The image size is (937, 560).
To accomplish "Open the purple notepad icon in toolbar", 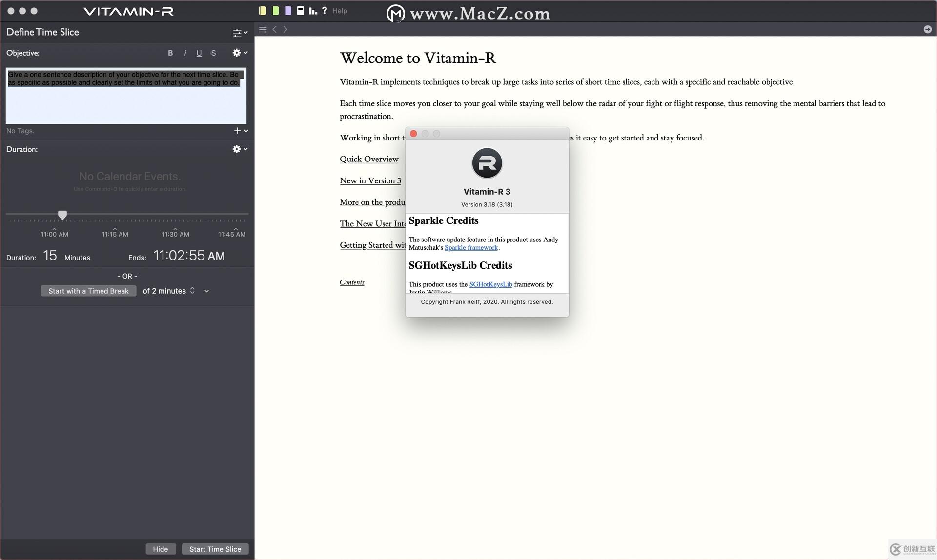I will [288, 11].
